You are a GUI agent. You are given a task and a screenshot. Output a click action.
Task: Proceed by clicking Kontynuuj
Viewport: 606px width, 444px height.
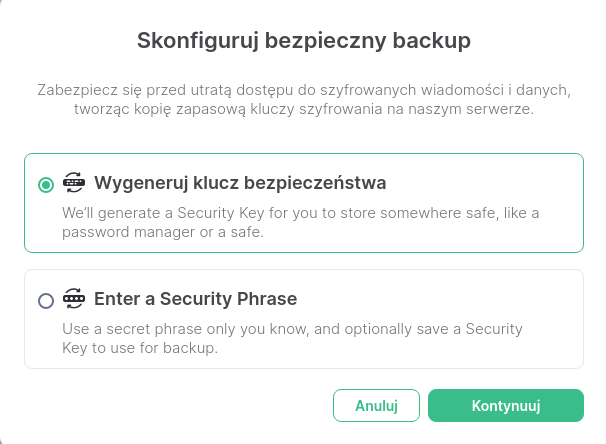pyautogui.click(x=506, y=405)
